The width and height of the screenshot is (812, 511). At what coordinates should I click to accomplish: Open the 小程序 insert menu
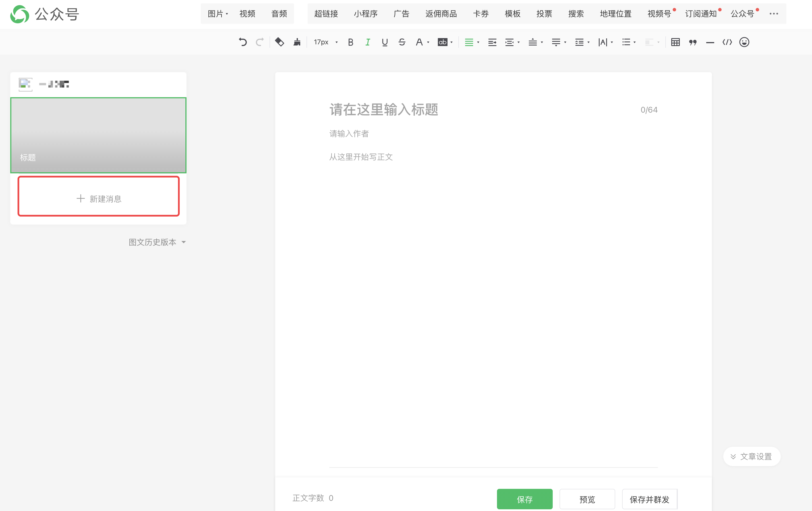point(366,14)
